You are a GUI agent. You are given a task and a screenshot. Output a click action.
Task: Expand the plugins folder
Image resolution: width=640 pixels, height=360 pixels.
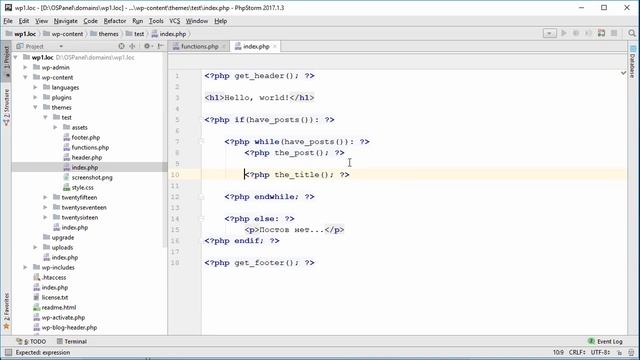(x=35, y=97)
